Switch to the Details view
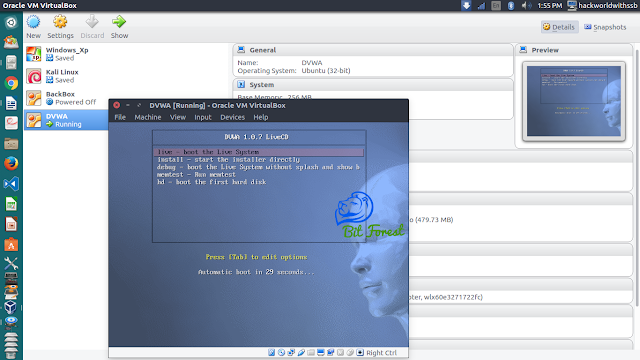 click(x=559, y=27)
